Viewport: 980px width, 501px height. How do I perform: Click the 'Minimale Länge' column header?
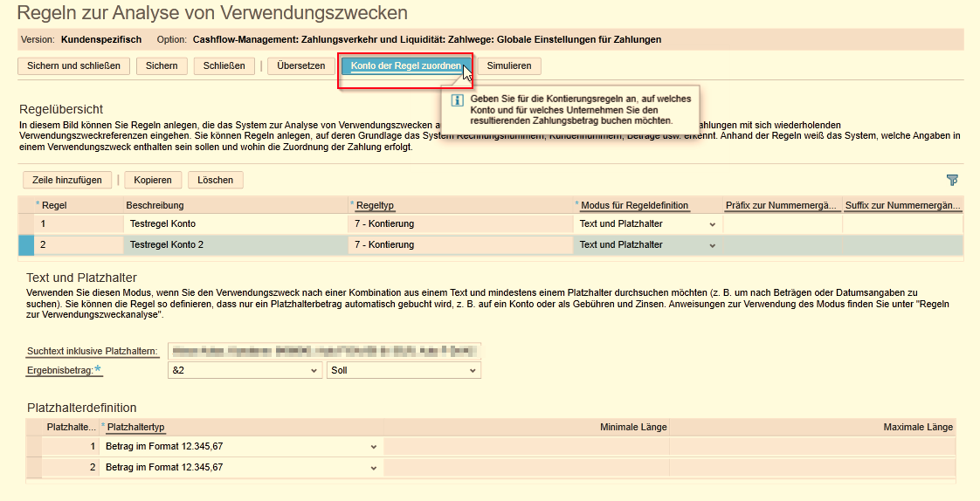click(633, 428)
